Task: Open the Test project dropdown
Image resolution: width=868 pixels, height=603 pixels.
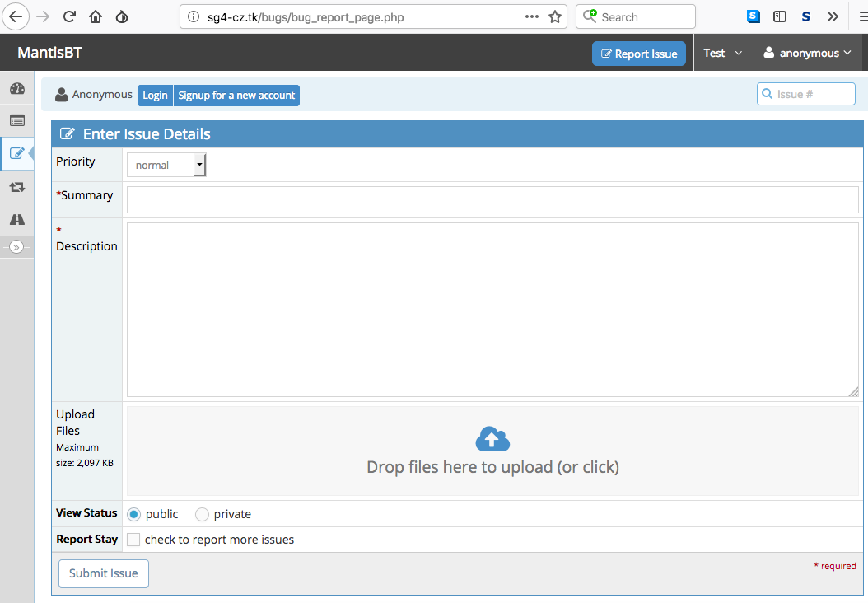Action: 723,54
